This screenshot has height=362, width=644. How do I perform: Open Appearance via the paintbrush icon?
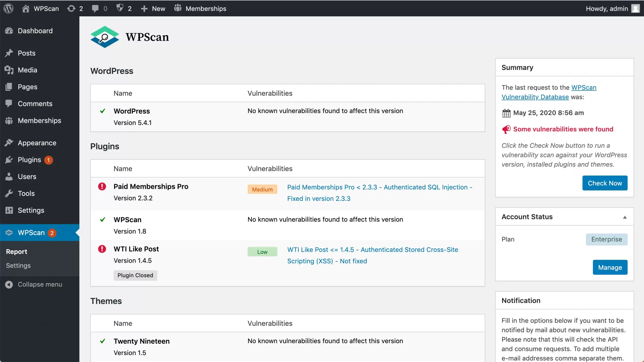(x=9, y=143)
